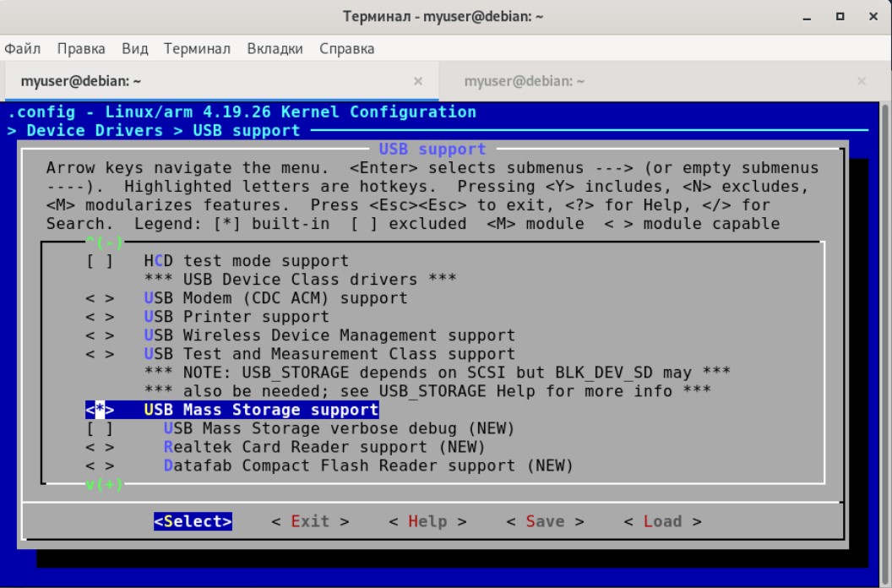
Task: Save the kernel configuration
Action: click(x=547, y=521)
